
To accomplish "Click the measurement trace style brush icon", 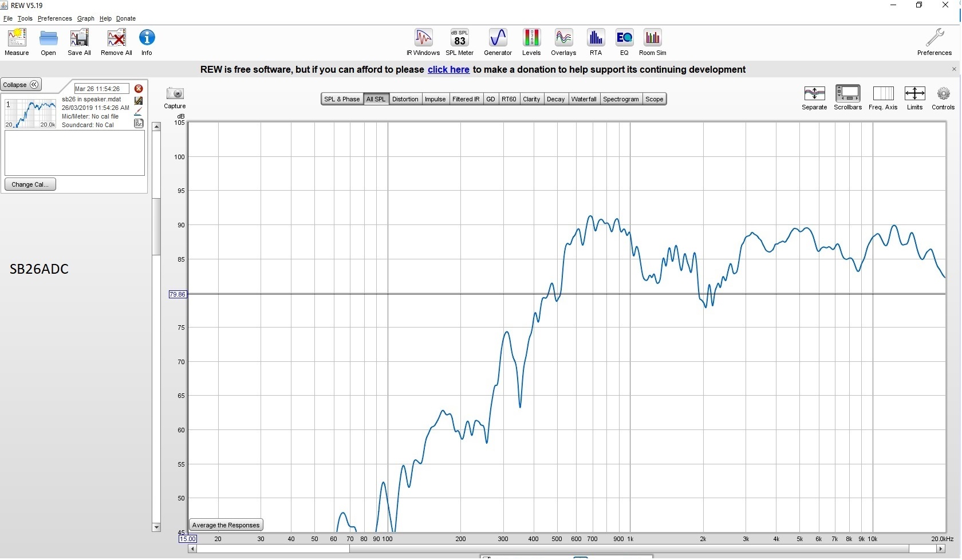I will click(x=139, y=112).
